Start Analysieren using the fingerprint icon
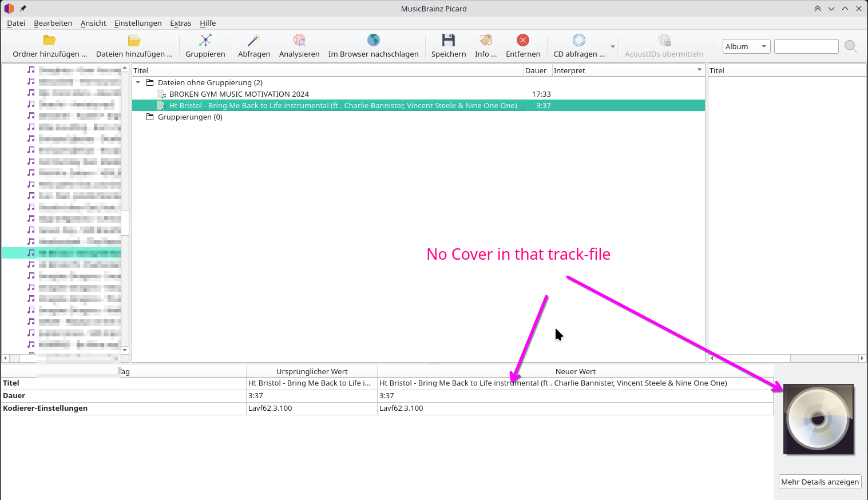This screenshot has height=500, width=868. point(299,41)
